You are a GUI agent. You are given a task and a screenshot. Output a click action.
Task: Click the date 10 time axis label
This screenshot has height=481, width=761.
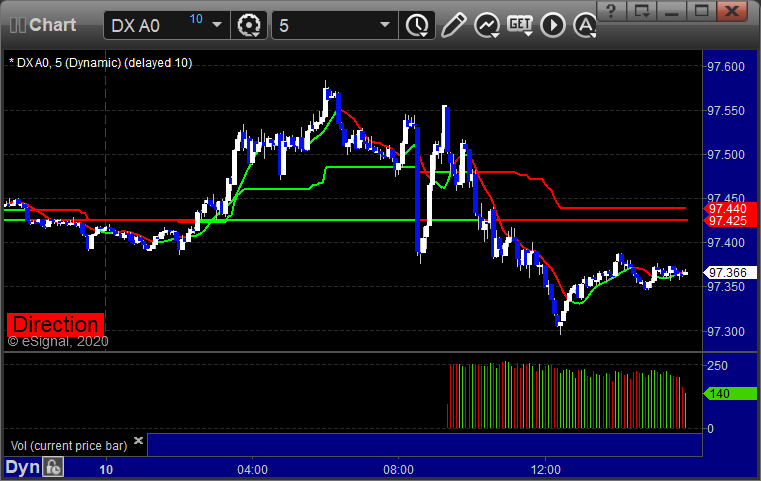(x=106, y=470)
